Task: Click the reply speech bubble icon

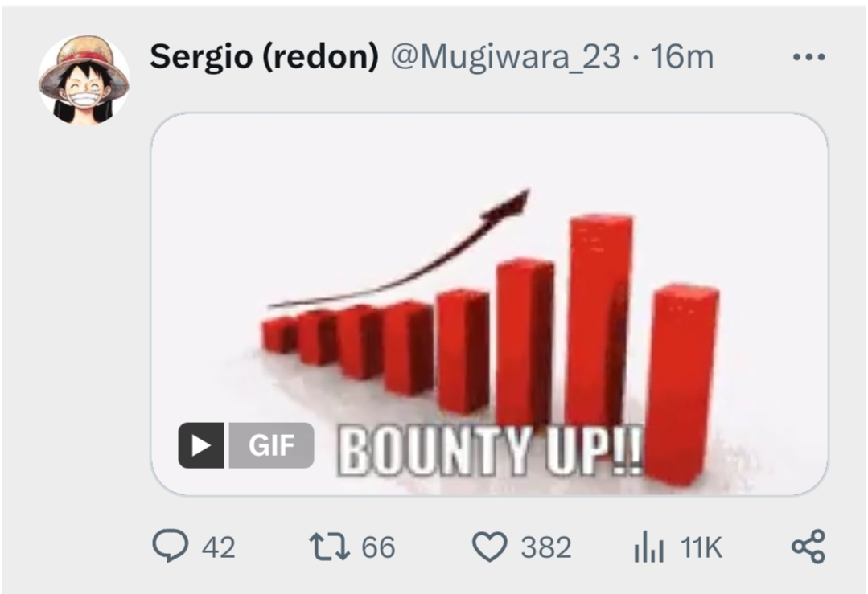Action: [170, 546]
